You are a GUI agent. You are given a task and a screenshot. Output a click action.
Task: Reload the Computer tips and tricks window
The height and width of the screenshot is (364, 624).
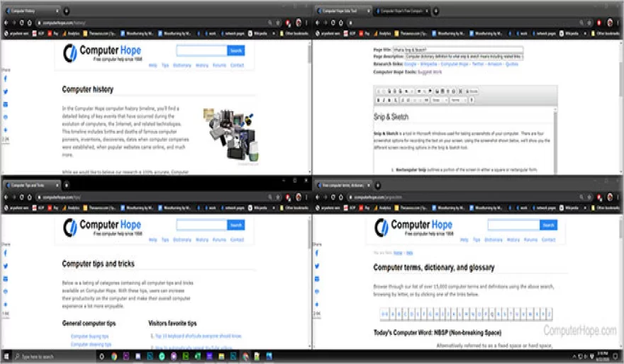pos(21,197)
